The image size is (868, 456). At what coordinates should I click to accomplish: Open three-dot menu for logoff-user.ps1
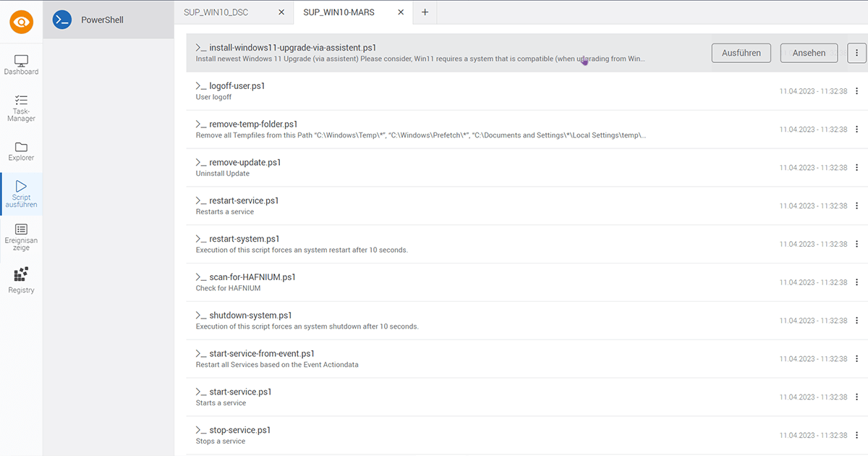[856, 91]
